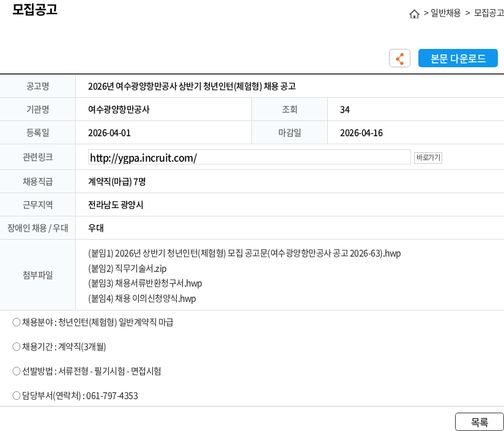Viewport: 504px width, 431px height.
Task: Click the 기관명 label cell
Action: pos(37,109)
